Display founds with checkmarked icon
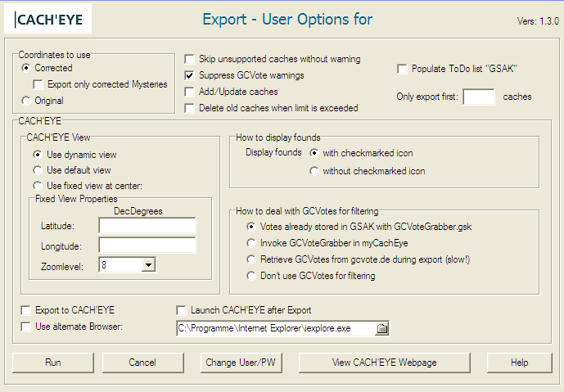The image size is (564, 392). tap(314, 153)
